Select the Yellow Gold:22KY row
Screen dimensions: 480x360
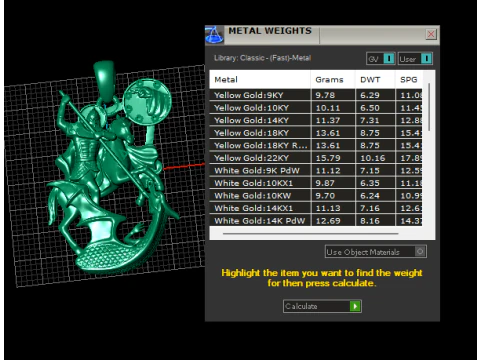316,158
